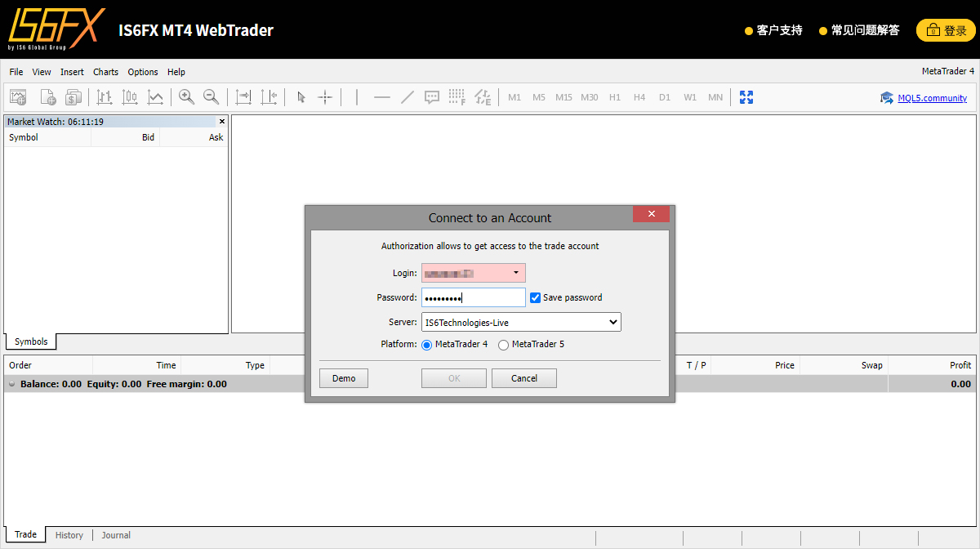The height and width of the screenshot is (549, 980).
Task: Open the MQL5.community link
Action: 932,98
